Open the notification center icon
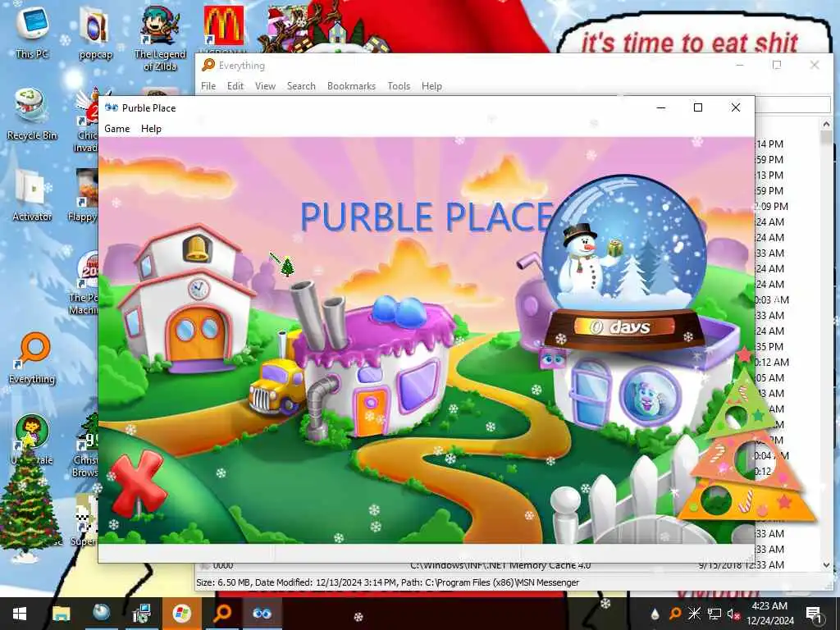 coord(813,614)
